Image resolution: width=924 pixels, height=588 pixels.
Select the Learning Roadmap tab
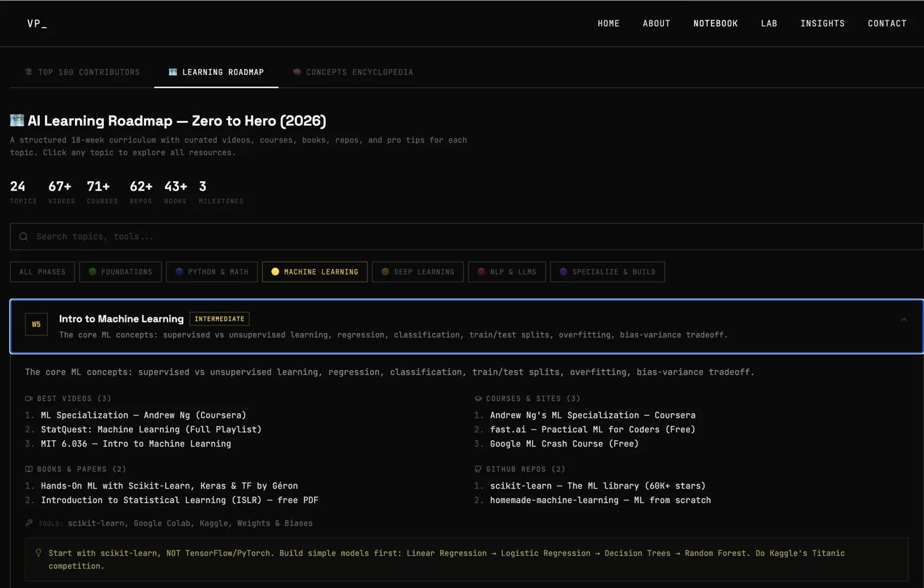(216, 72)
